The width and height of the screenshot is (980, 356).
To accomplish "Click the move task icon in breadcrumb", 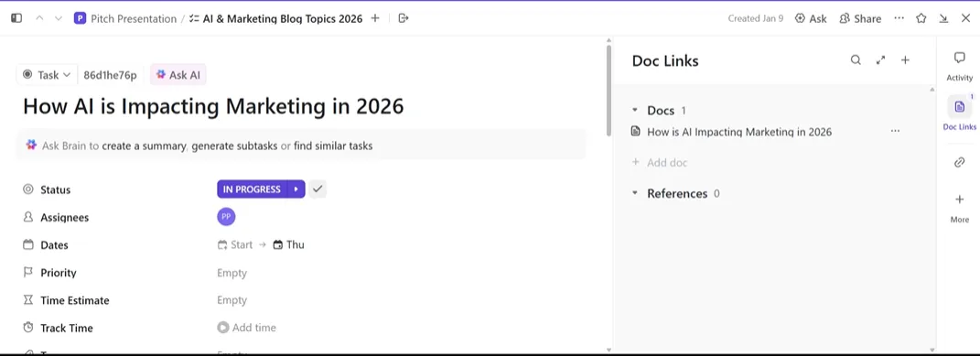I will pyautogui.click(x=404, y=18).
